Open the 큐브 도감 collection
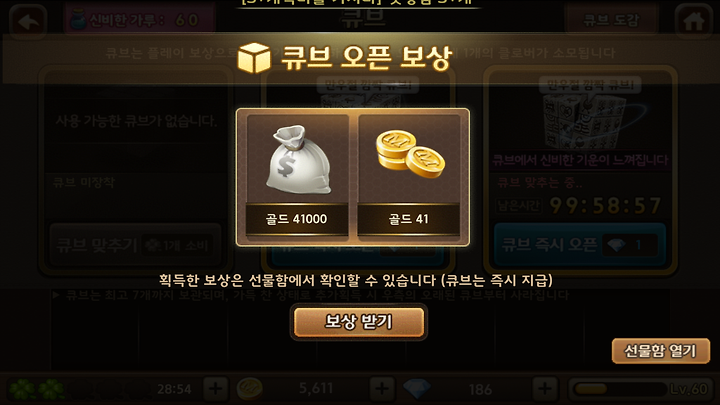This screenshot has width=720, height=405. [611, 20]
